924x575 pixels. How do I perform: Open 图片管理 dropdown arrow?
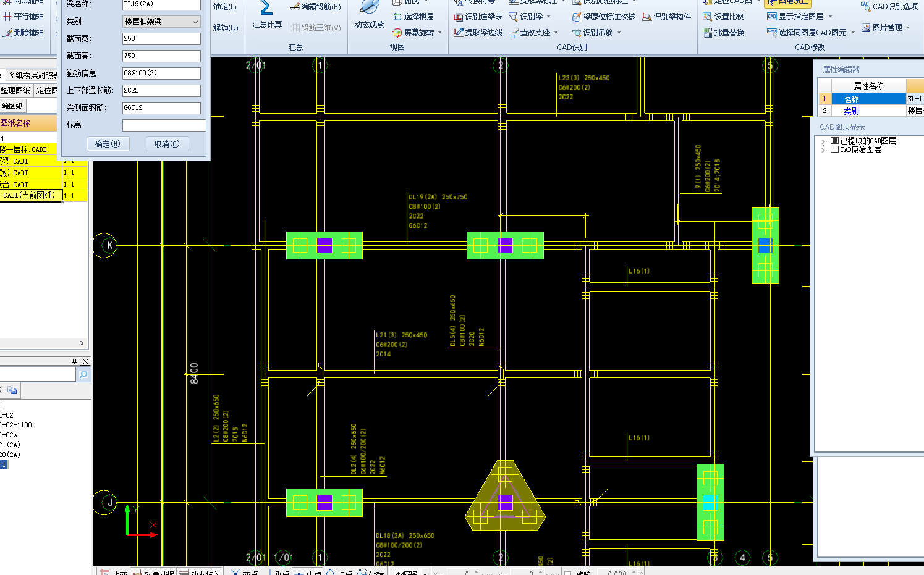908,28
